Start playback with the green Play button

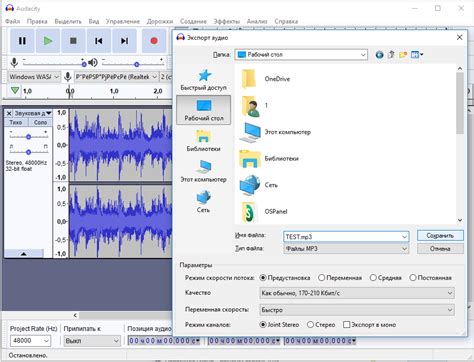pos(48,41)
